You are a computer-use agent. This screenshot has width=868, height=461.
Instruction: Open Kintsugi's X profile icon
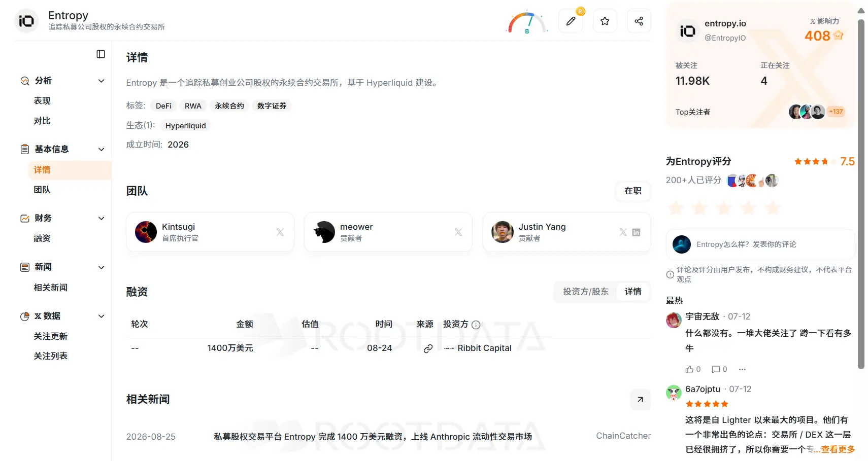pyautogui.click(x=280, y=232)
